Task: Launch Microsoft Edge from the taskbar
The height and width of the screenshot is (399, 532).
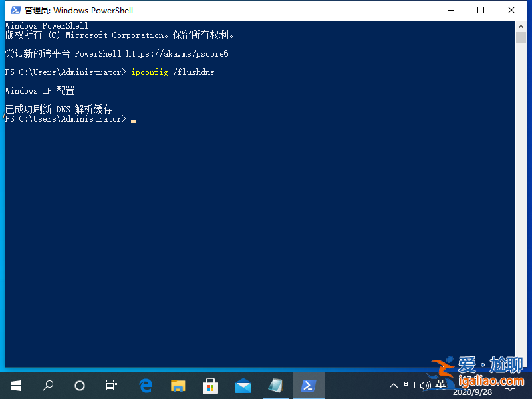Action: (146, 386)
